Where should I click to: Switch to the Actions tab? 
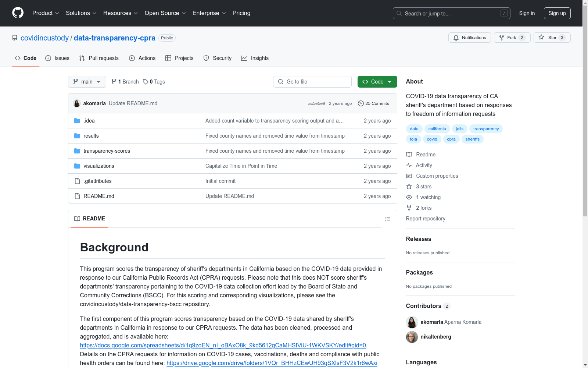pyautogui.click(x=142, y=58)
